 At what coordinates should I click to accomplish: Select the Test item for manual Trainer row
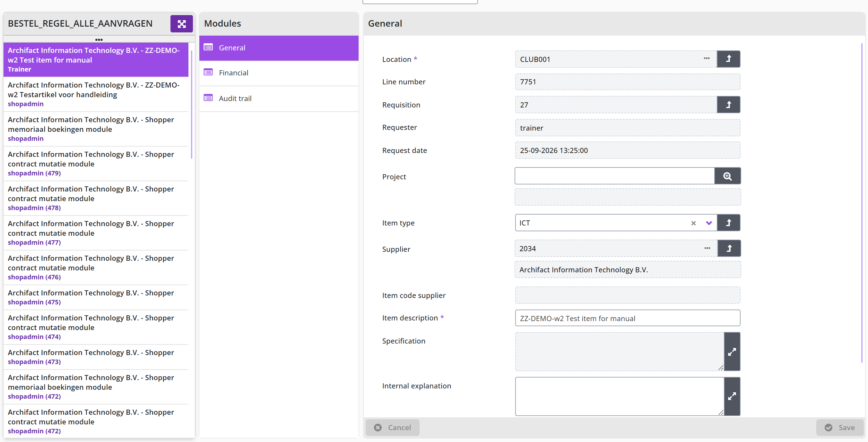[x=96, y=60]
